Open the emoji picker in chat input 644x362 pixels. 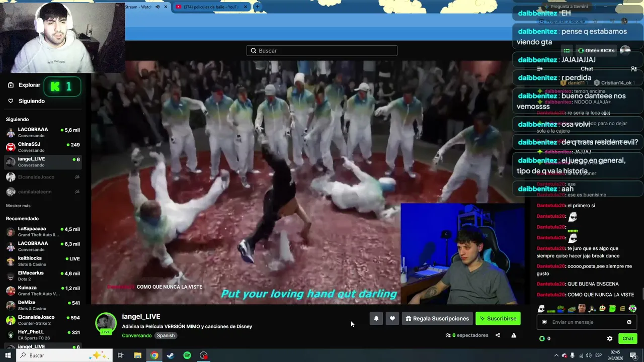(629, 322)
